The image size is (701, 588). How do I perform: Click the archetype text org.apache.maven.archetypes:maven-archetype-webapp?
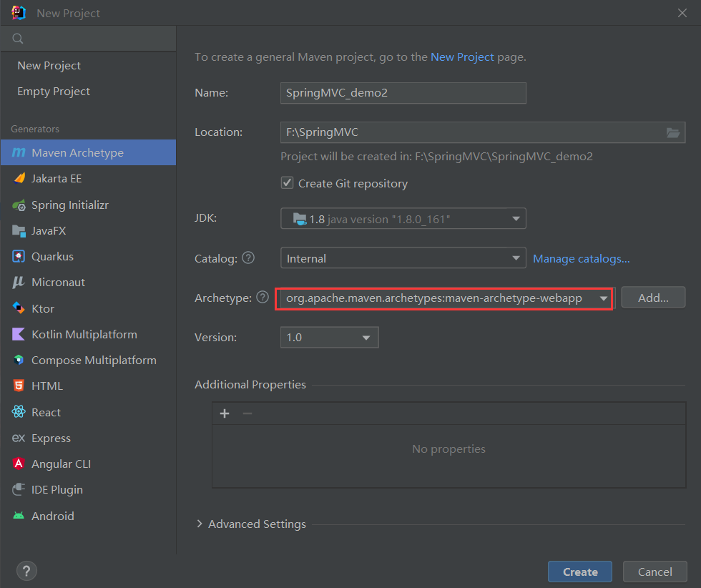pyautogui.click(x=433, y=298)
